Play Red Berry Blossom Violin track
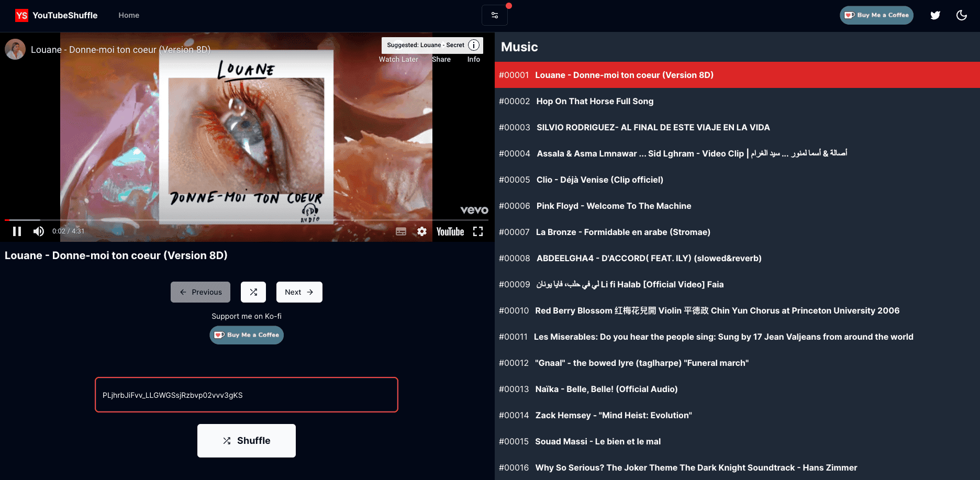Screen dimensions: 980x480 [x=737, y=310]
